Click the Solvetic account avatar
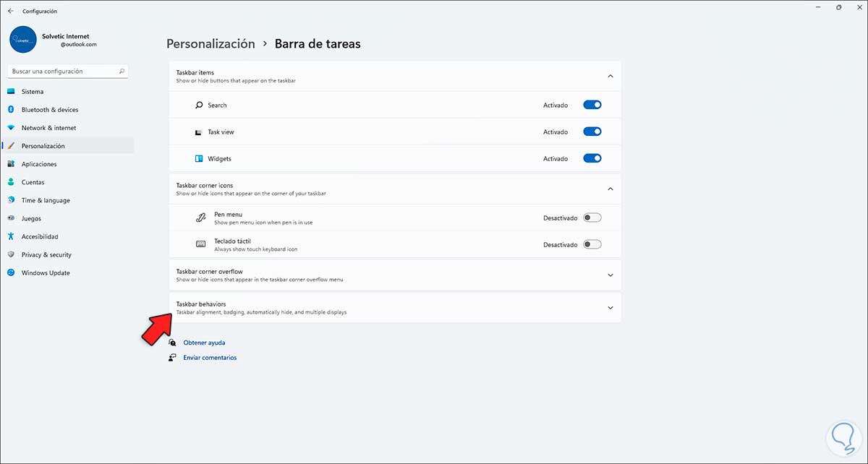Viewport: 868px width, 464px height. [23, 40]
